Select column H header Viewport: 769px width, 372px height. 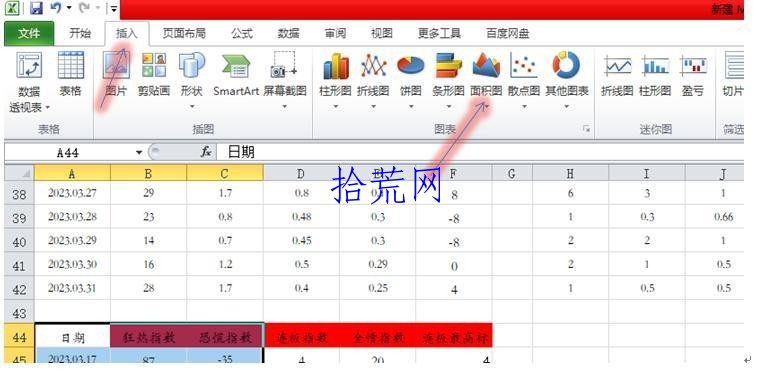570,173
